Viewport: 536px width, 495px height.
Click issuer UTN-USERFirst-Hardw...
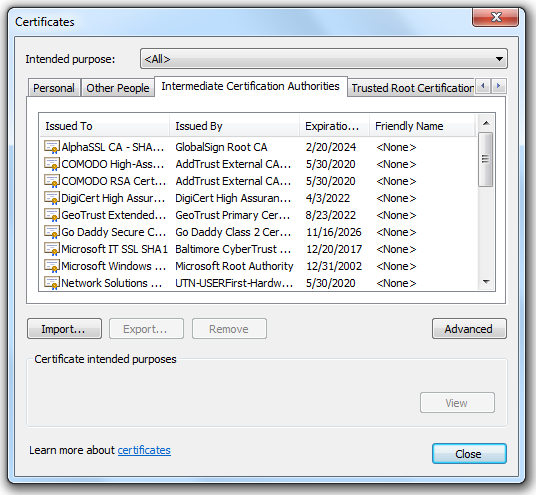(x=234, y=283)
